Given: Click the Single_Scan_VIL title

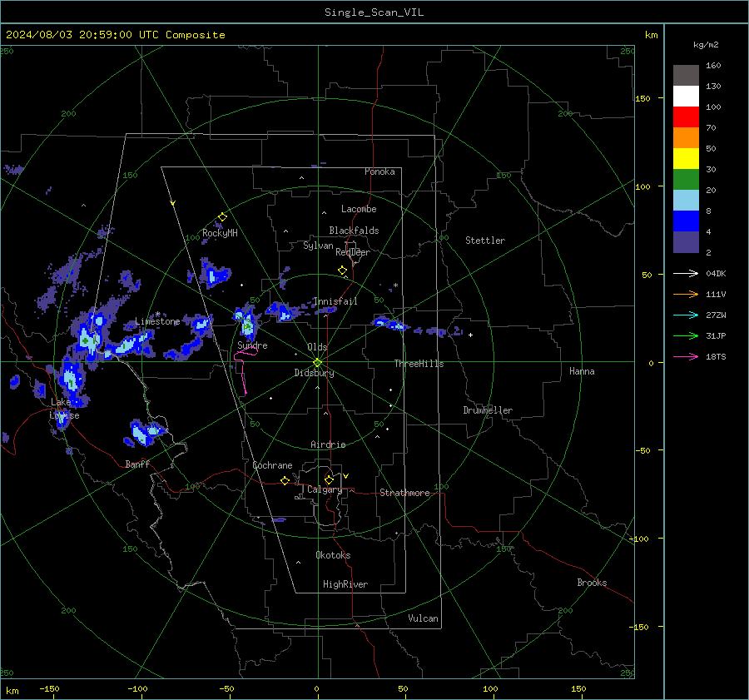Looking at the screenshot, I should tap(374, 12).
